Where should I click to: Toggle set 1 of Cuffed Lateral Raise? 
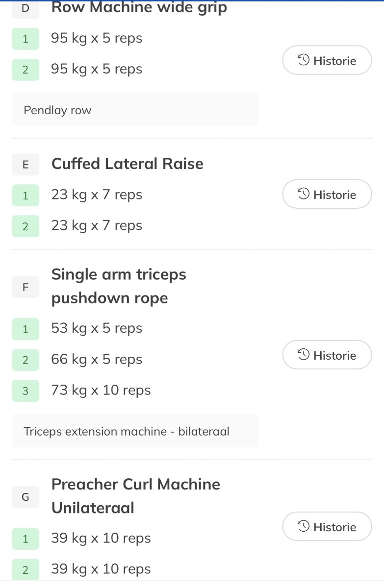(26, 196)
